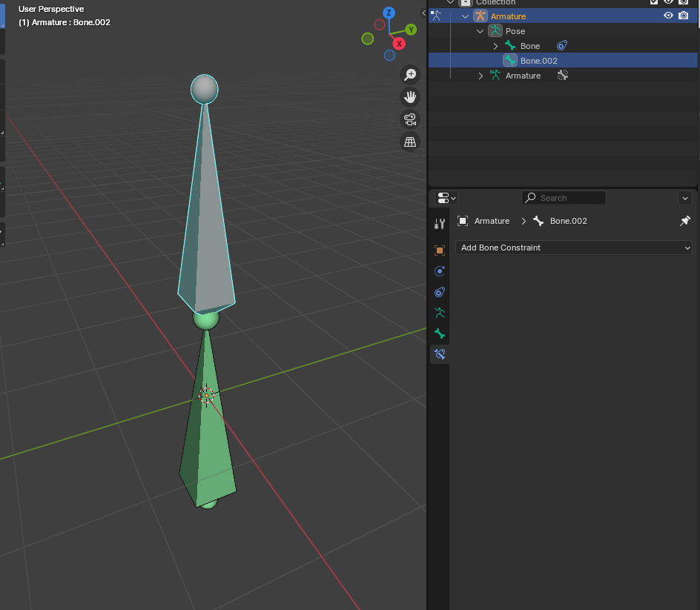Click the bone icon of the Bone row
This screenshot has height=610, width=700.
(510, 45)
